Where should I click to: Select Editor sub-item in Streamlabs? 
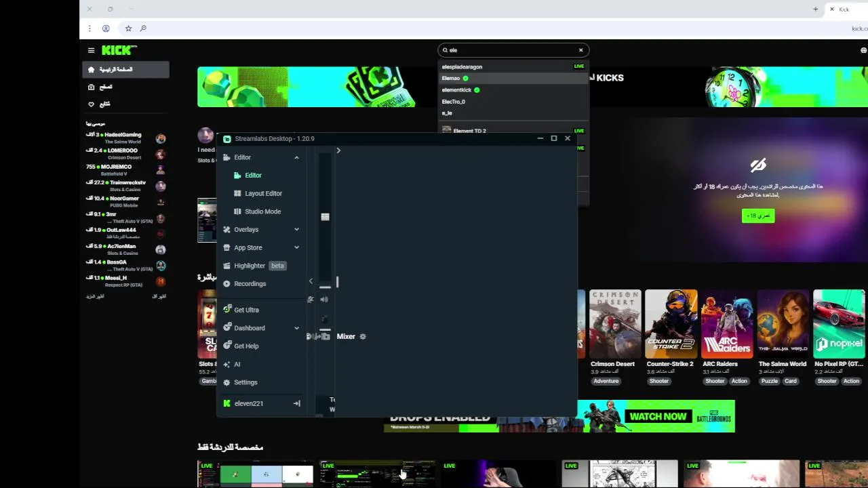[x=253, y=175]
